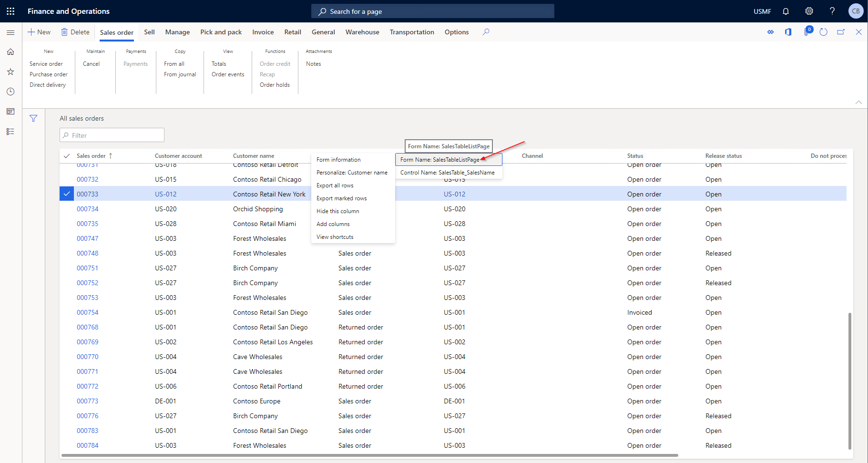This screenshot has height=463, width=868.
Task: Uncheck the row 000733 selection checkbox
Action: click(x=67, y=194)
